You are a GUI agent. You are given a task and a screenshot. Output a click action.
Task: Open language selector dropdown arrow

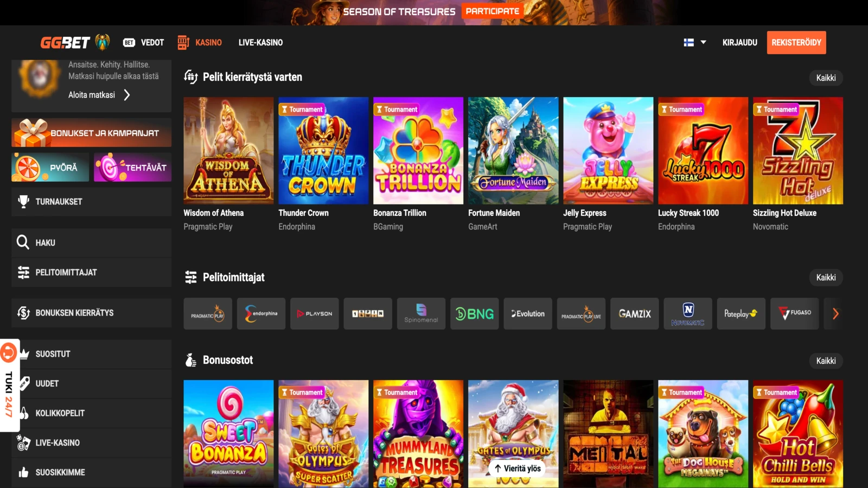703,42
